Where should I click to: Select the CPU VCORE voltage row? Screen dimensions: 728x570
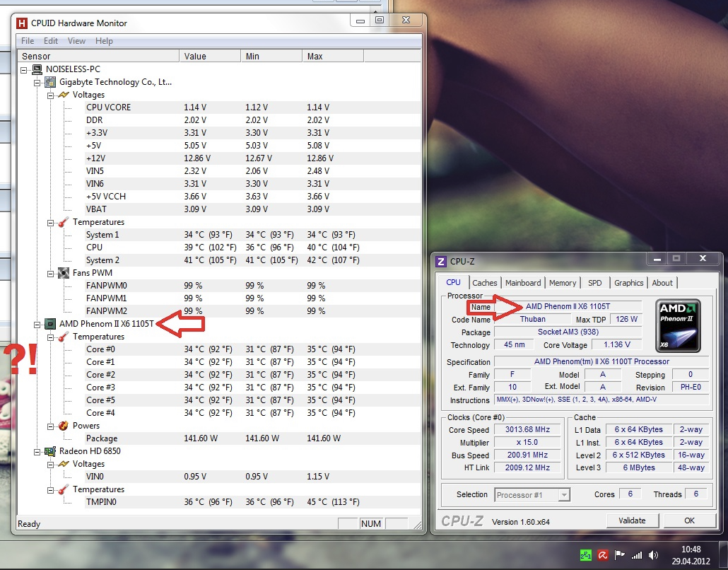coord(252,107)
